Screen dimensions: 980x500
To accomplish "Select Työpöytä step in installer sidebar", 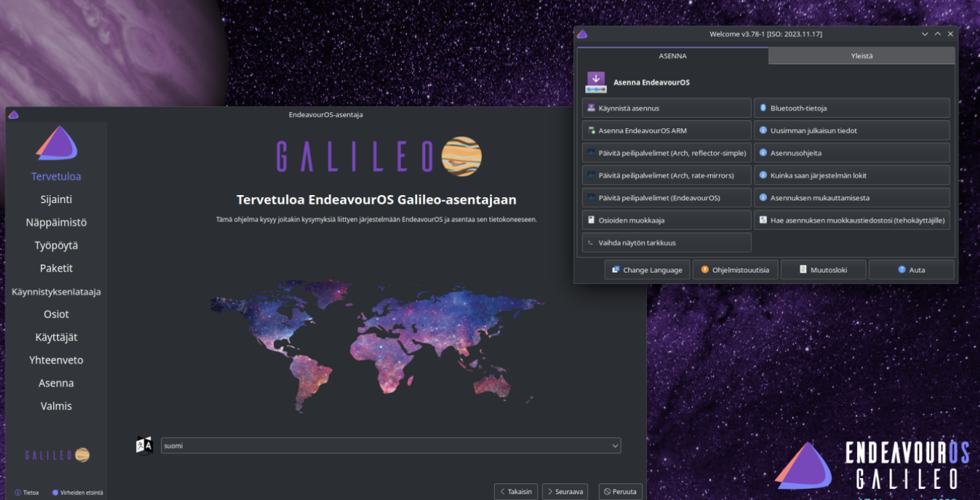I will (56, 245).
